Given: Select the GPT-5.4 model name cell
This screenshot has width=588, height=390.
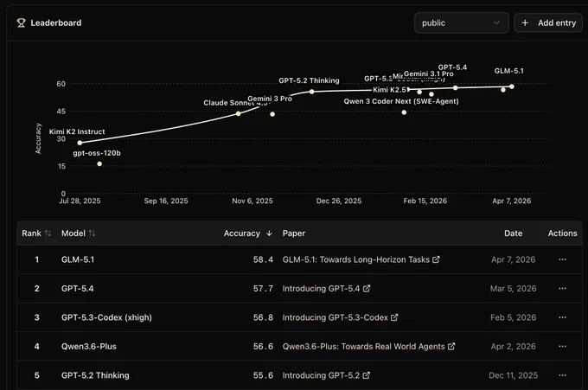Looking at the screenshot, I should (x=77, y=288).
